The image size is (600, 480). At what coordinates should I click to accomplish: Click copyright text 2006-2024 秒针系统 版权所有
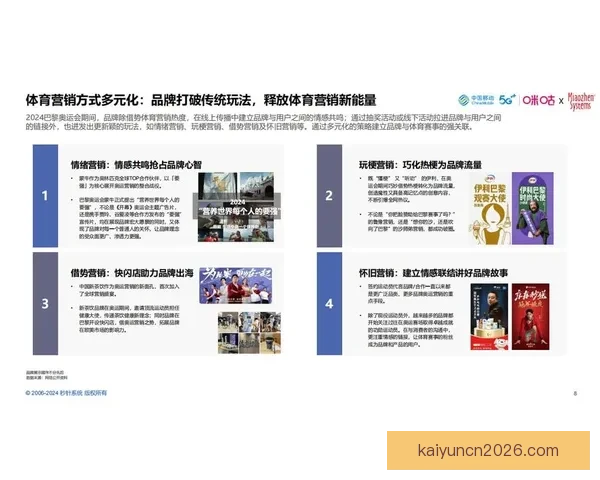(66, 393)
